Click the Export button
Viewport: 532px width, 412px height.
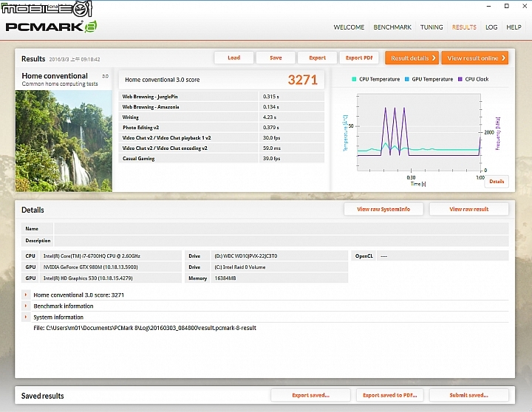[317, 58]
